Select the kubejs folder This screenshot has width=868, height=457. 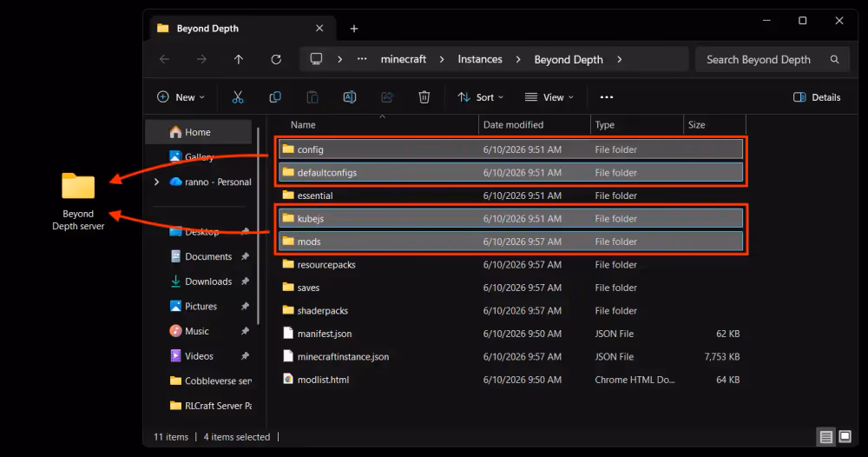point(510,219)
